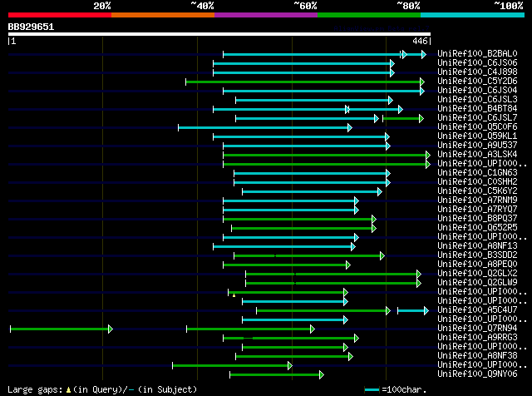Screen dimensions: 532x396
Task: Select the UniRef100_A8NF13 label
Action: (x=477, y=246)
